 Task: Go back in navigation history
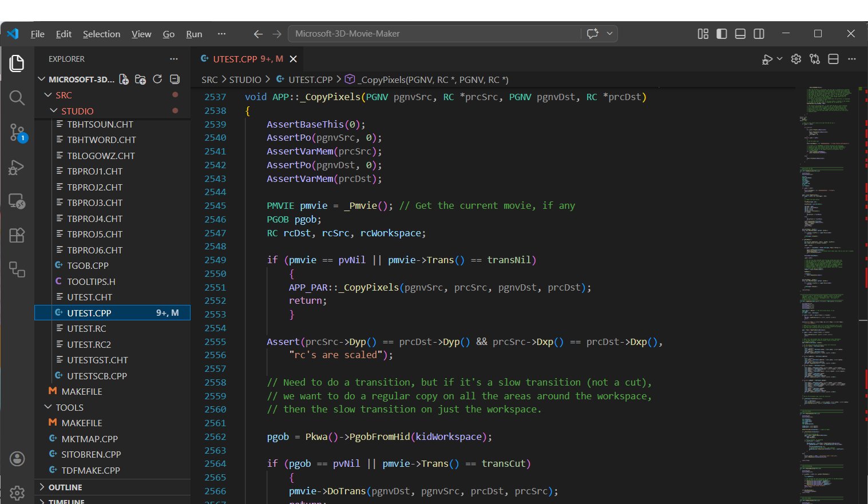(258, 34)
